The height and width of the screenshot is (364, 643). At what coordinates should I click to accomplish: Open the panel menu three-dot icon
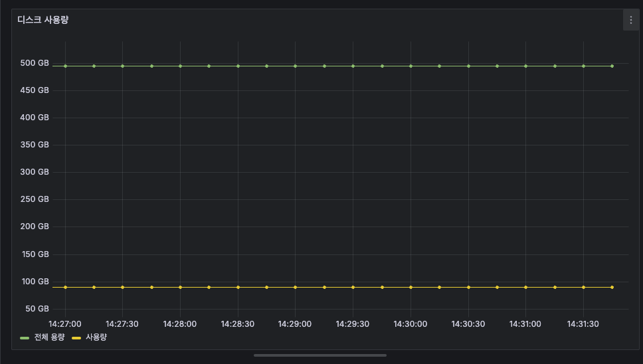click(x=630, y=20)
